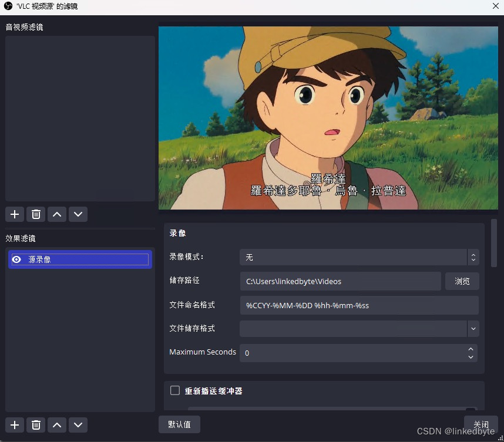Click the 关闭 close button
Image resolution: width=504 pixels, height=442 pixels.
point(481,424)
